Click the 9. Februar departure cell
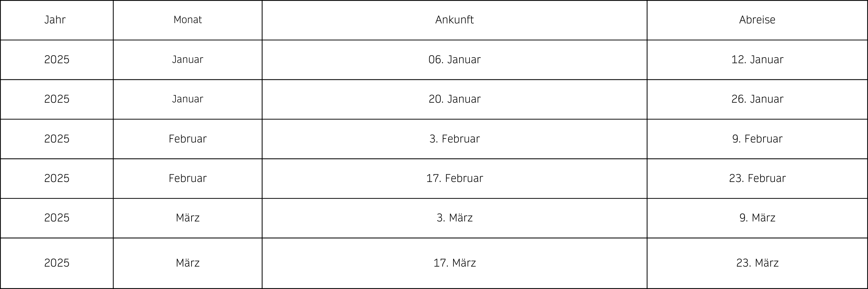The width and height of the screenshot is (868, 289). 757,139
